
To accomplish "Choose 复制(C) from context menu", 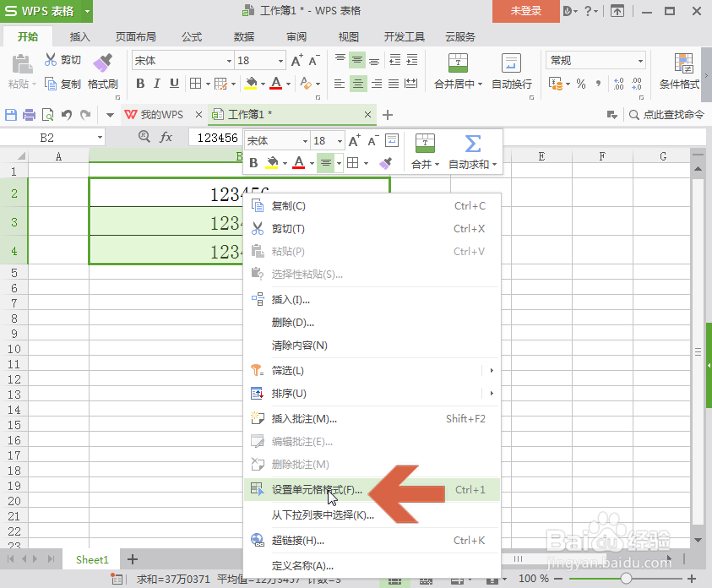I will [372, 206].
